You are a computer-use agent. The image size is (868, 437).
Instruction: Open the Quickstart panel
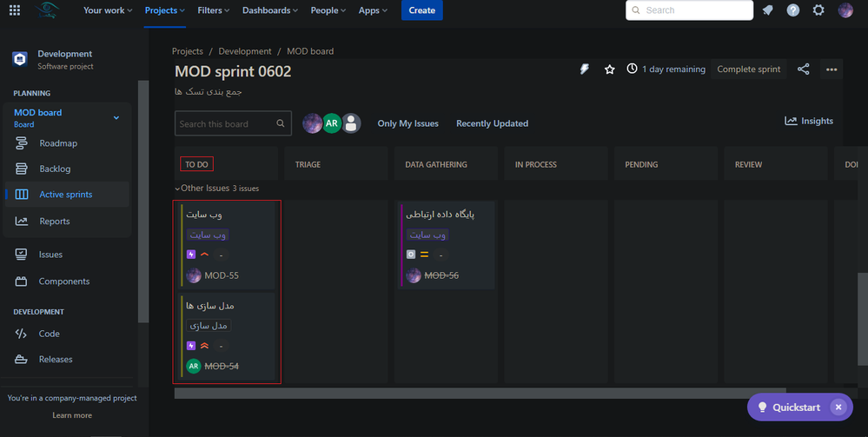790,407
